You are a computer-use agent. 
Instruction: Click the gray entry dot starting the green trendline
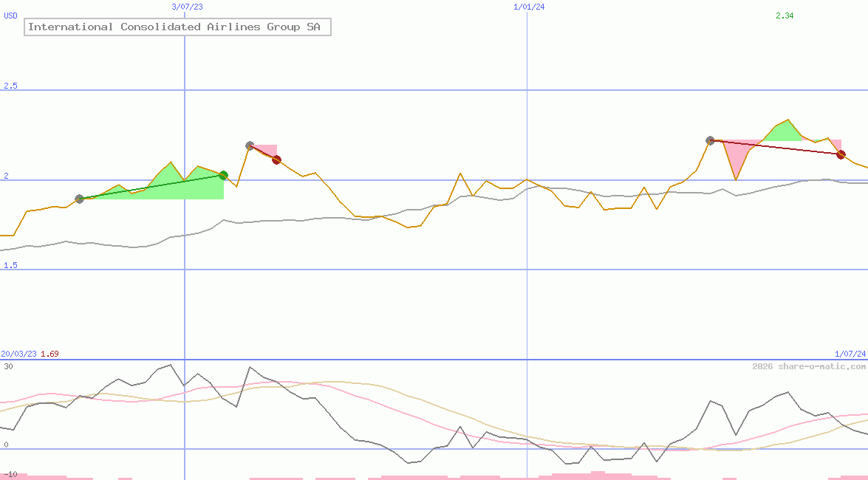(x=80, y=199)
